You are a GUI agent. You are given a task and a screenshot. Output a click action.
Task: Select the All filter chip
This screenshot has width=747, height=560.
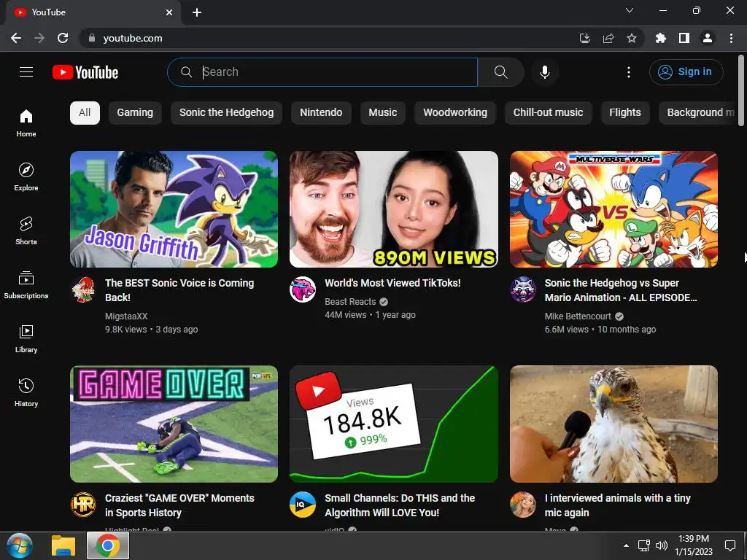[85, 113]
